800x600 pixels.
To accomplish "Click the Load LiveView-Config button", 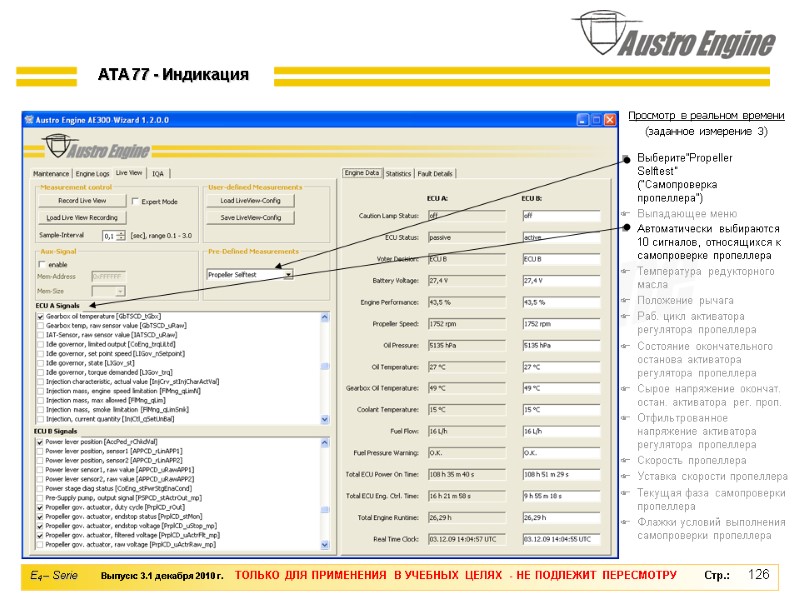I will (251, 201).
